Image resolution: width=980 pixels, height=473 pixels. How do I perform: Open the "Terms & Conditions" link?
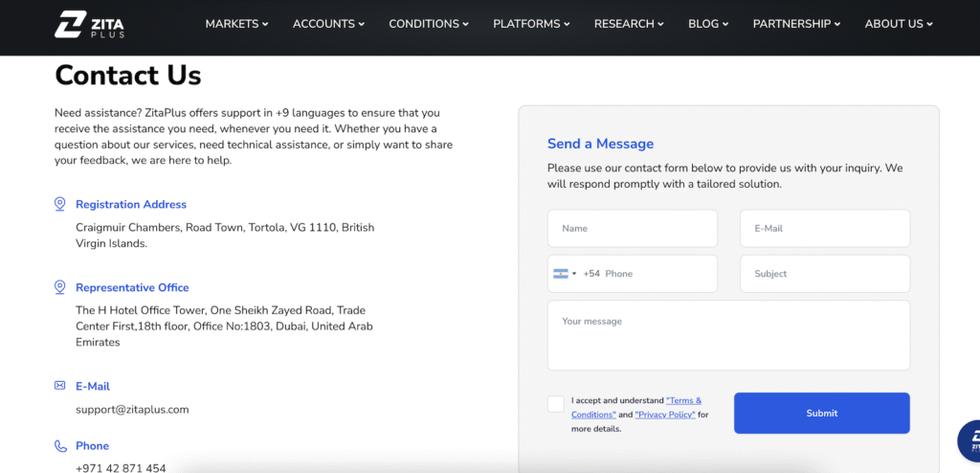click(636, 407)
